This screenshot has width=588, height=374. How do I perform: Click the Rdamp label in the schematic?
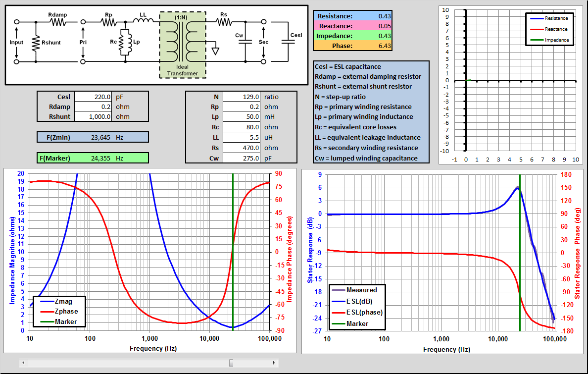[x=57, y=15]
